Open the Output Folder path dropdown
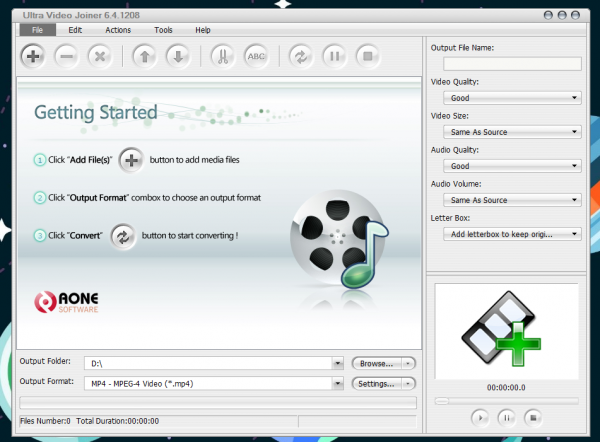600x442 pixels. (x=338, y=363)
